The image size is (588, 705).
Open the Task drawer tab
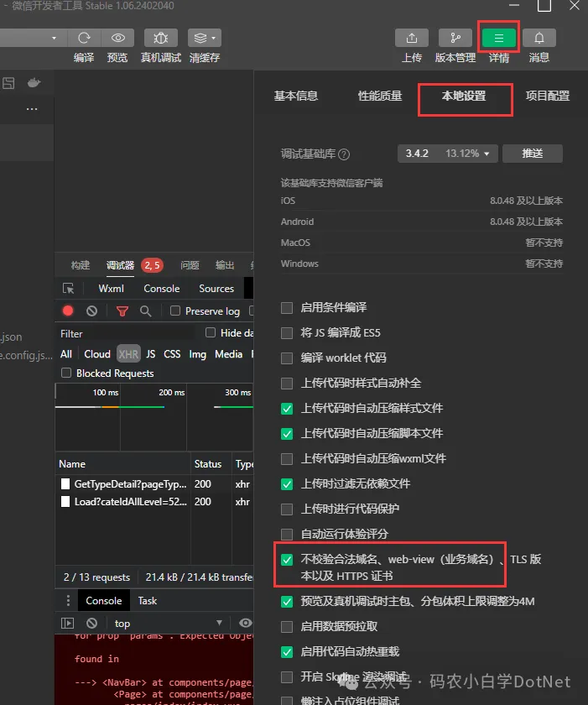point(148,601)
